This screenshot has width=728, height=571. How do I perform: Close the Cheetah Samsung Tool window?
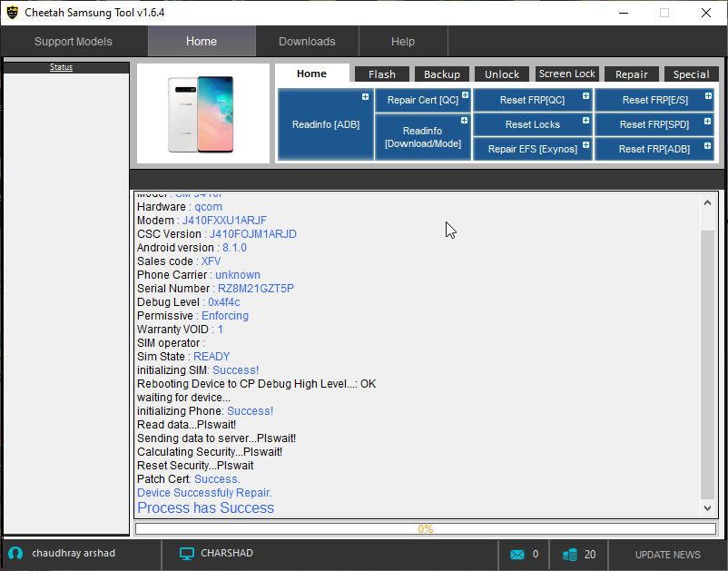pyautogui.click(x=705, y=13)
